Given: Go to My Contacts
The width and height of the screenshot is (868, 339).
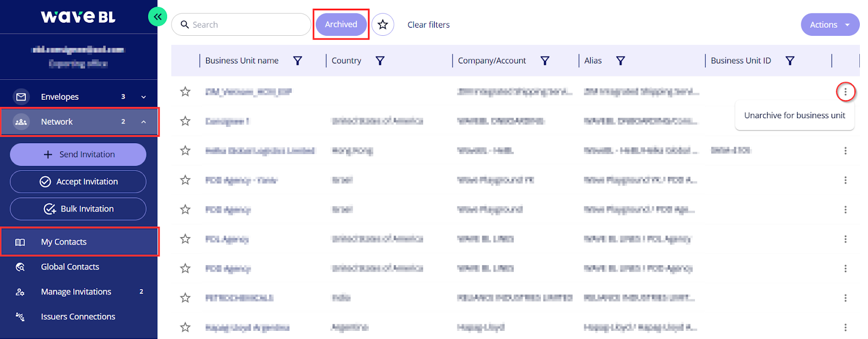Looking at the screenshot, I should coord(79,242).
